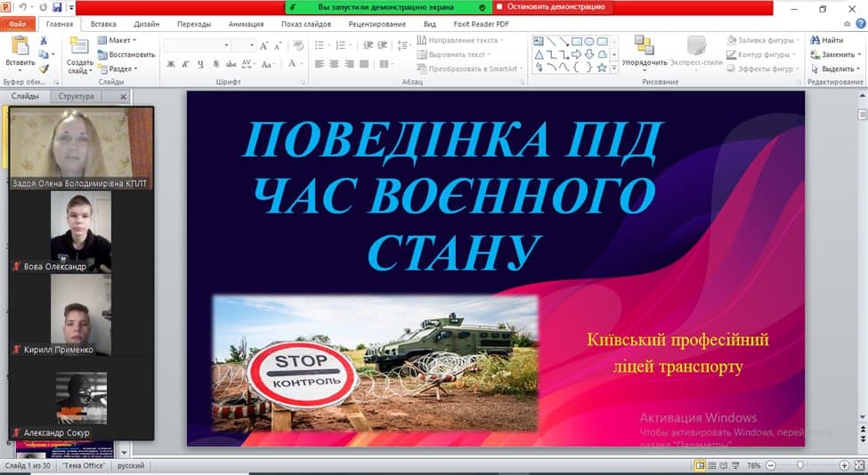Toggle text Shadow (S) formatting
Image resolution: width=868 pixels, height=475 pixels.
click(216, 64)
